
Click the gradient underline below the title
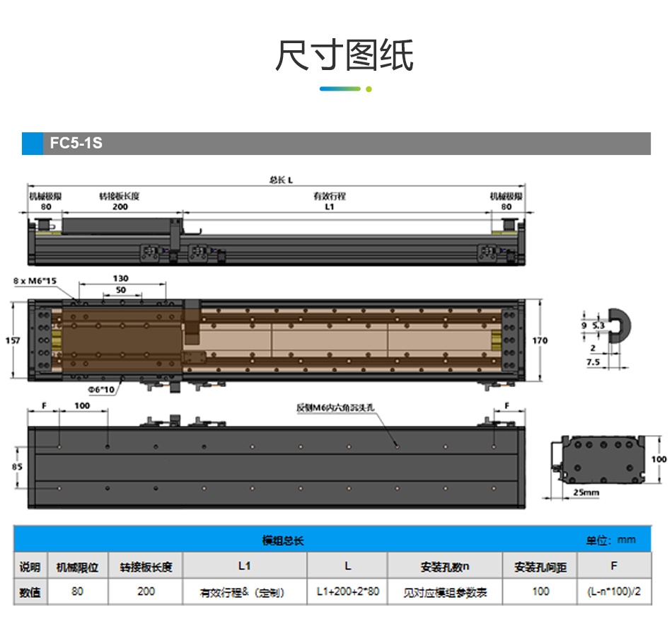(x=344, y=89)
